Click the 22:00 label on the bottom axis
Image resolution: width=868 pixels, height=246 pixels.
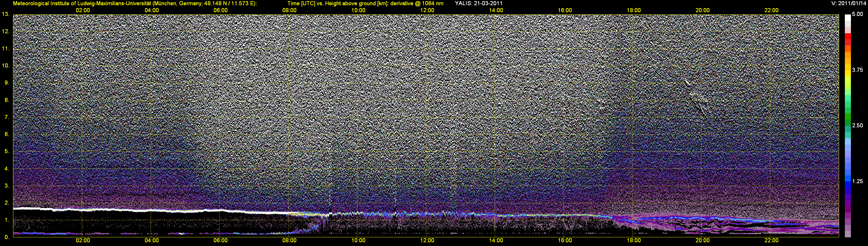[x=771, y=241]
